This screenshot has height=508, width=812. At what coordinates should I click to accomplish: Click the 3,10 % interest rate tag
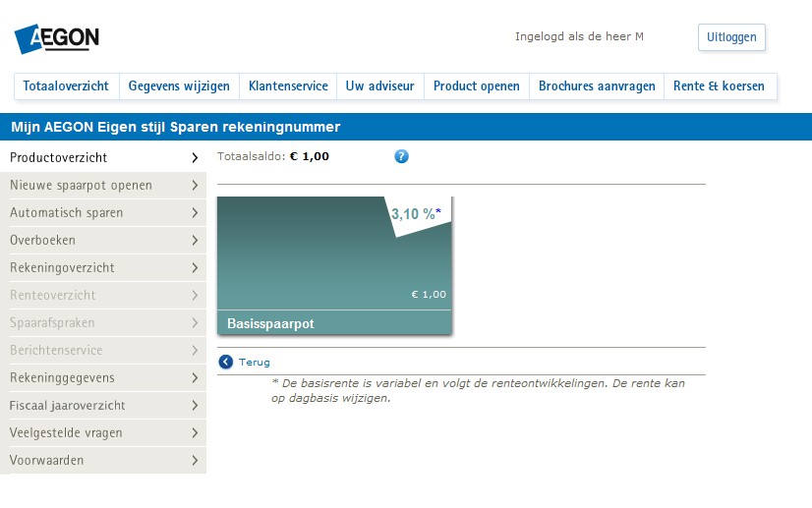point(417,214)
